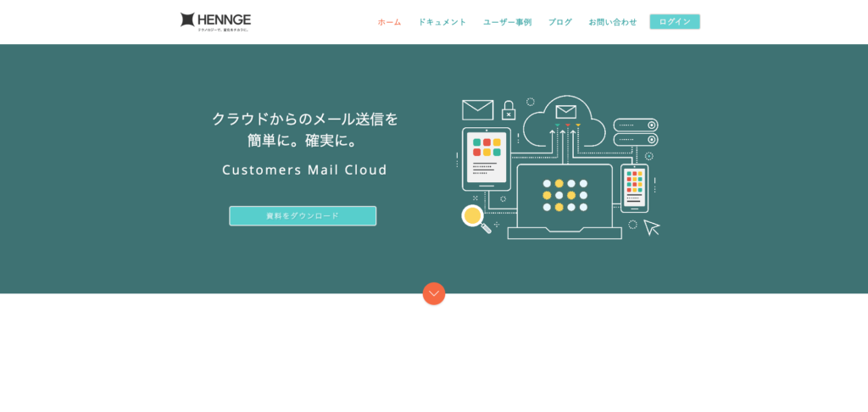Click the ログイン button
The width and height of the screenshot is (868, 412).
(675, 21)
